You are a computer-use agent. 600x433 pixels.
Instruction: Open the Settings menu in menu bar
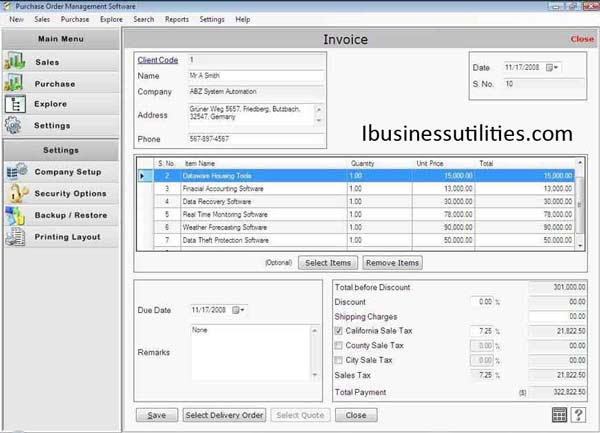point(212,19)
